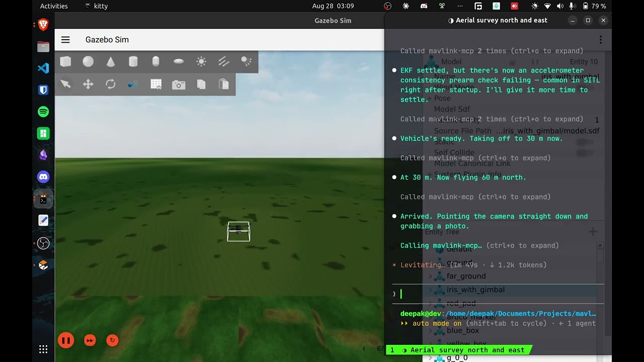Insert a box shape in Gazebo

pos(65,61)
